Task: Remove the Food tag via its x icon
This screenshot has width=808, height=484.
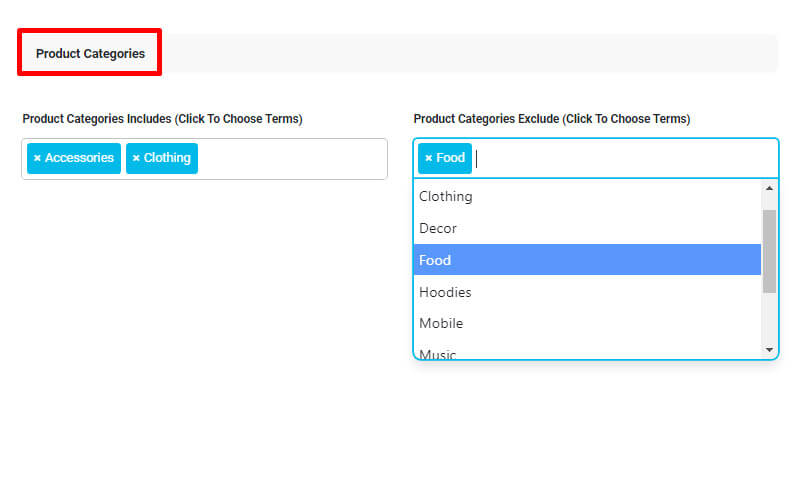Action: (x=429, y=158)
